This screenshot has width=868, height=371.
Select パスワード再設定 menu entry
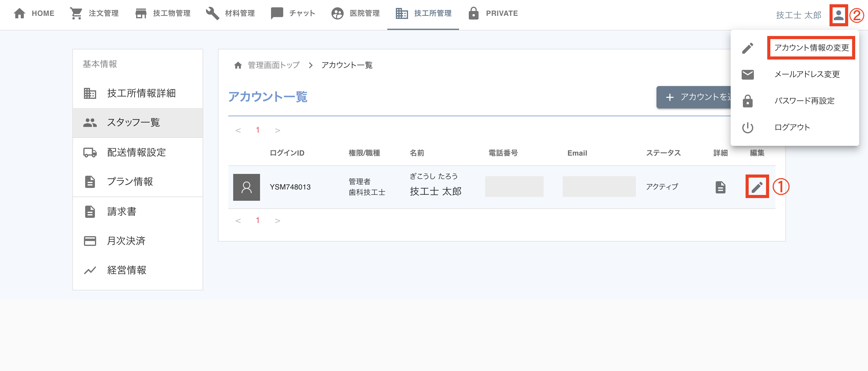coord(804,101)
